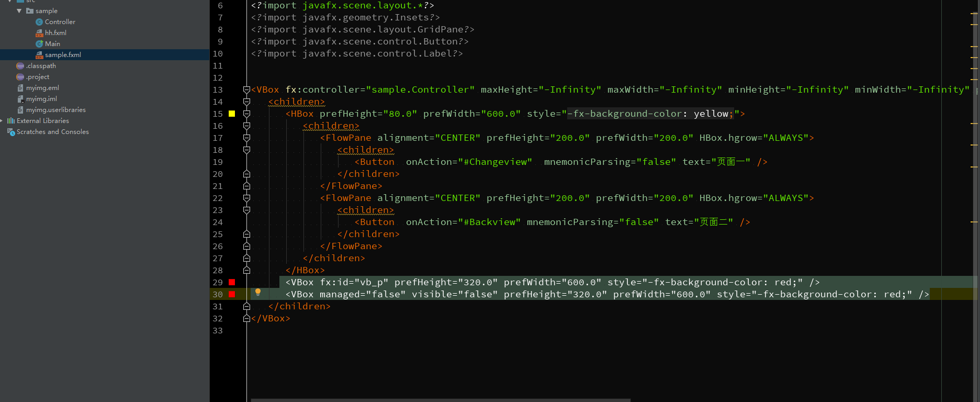Click the myimg.eml file icon

pos(20,88)
